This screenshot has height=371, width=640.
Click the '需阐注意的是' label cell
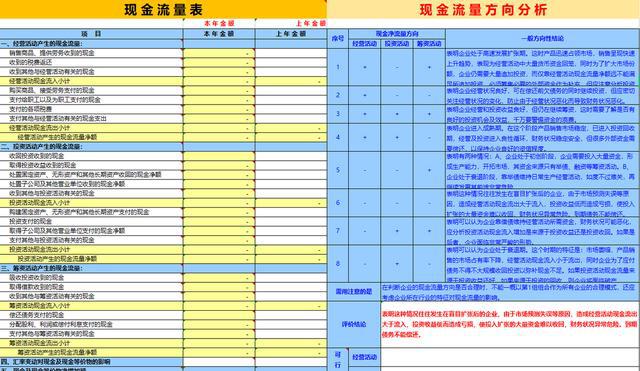pos(354,292)
